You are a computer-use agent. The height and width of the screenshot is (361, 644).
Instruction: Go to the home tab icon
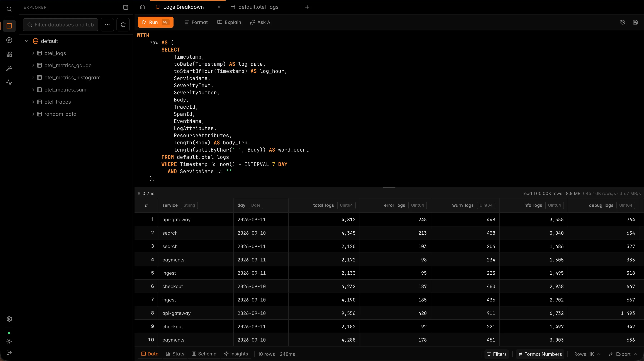143,7
